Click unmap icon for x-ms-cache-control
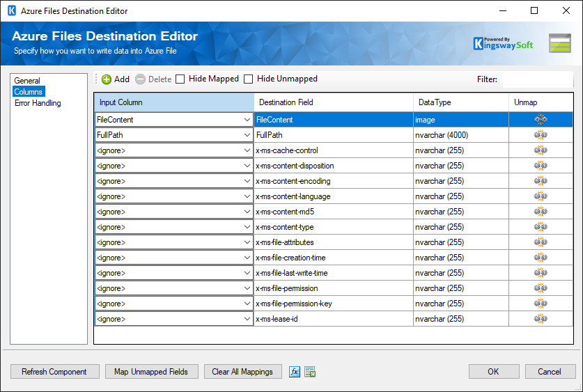The image size is (583, 392). click(x=541, y=150)
